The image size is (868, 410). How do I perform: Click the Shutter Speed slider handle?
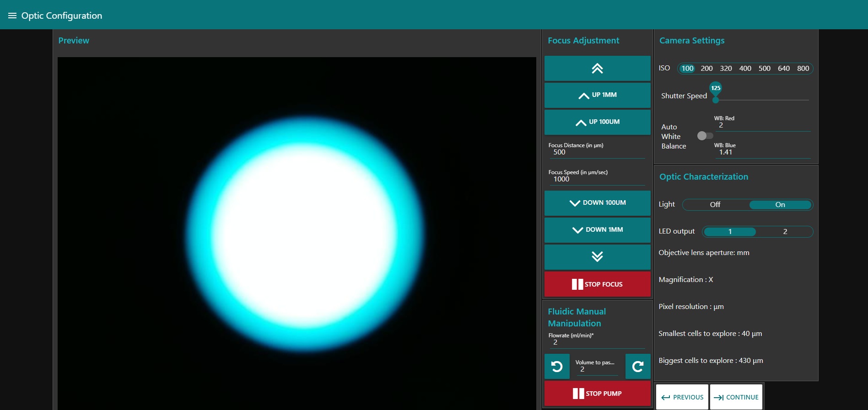tap(716, 100)
